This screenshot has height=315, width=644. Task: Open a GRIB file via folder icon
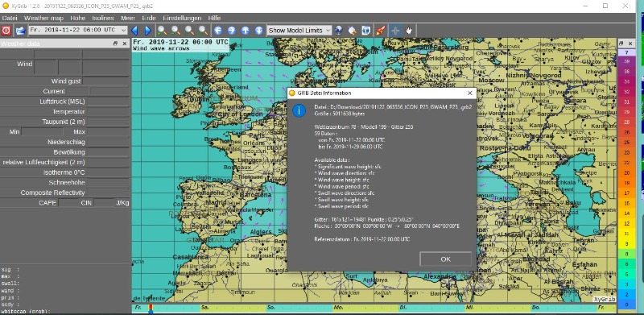coord(20,31)
